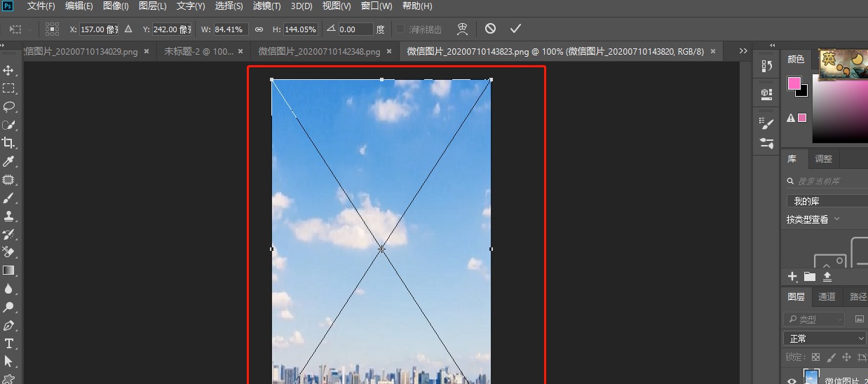Screen dimensions: 868x384
Task: Select the Clone Stamp tool
Action: click(x=9, y=216)
